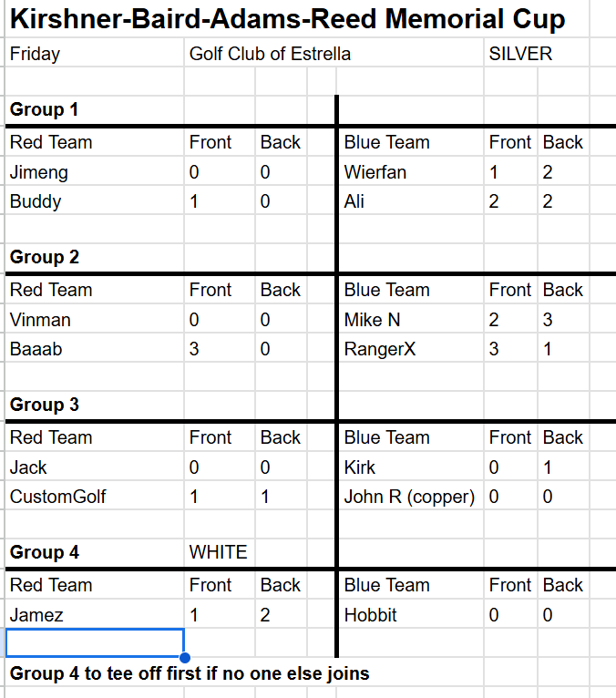
Task: Click the SILVER cell
Action: [520, 54]
